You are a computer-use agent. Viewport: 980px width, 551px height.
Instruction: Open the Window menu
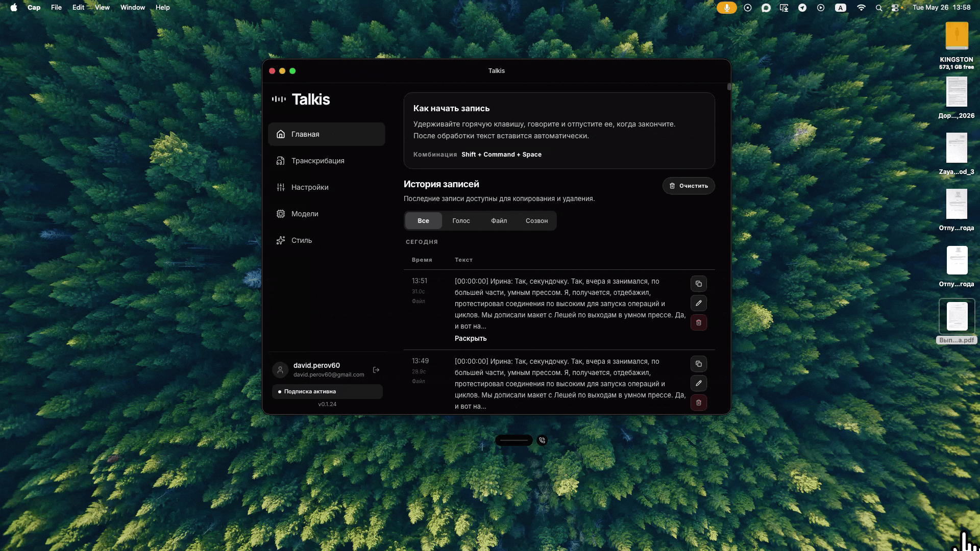(133, 8)
